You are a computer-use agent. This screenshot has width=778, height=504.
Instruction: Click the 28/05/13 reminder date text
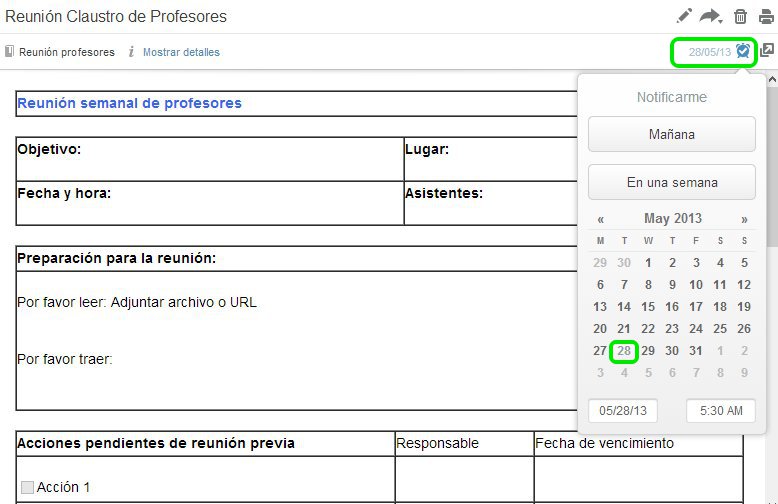click(x=710, y=52)
